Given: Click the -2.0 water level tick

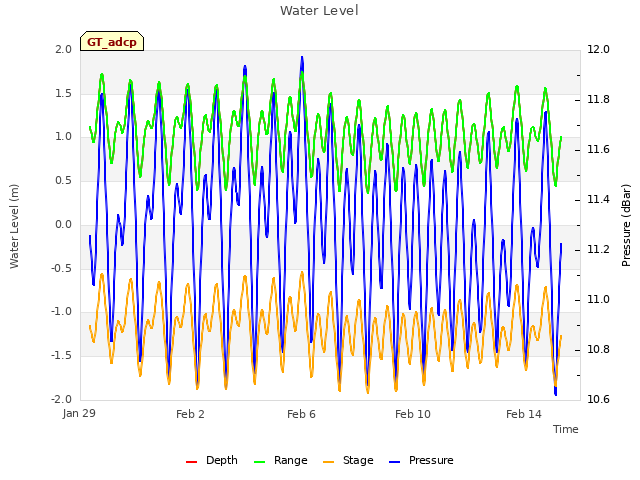Looking at the screenshot, I should pos(62,399).
